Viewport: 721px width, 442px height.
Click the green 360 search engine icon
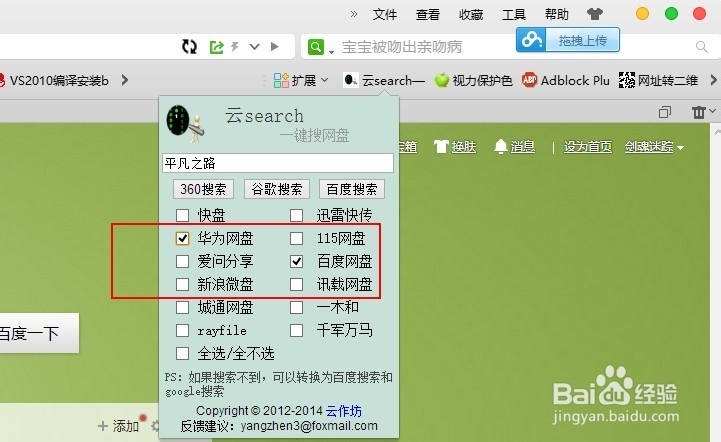[x=316, y=46]
